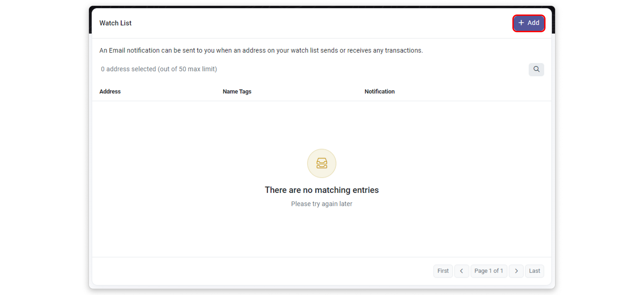The image size is (644, 295).
Task: Click the Page 1 of 1 indicator
Action: click(x=488, y=271)
